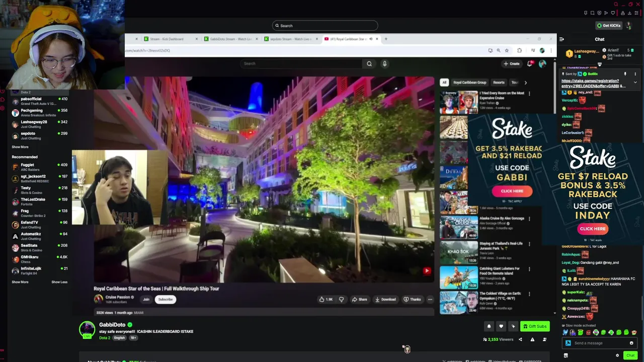Start YouTube voice search with microphone
Screen dimensions: 644x362
[x=384, y=64]
